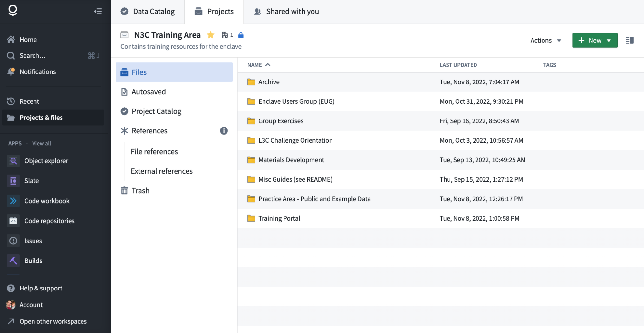644x333 pixels.
Task: Expand the Actions dropdown menu
Action: (x=545, y=40)
